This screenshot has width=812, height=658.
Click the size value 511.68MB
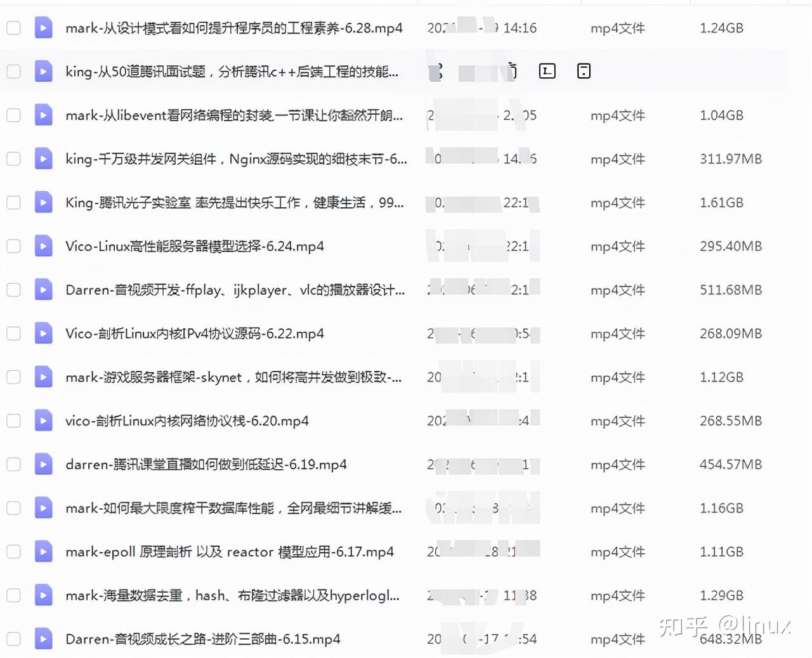click(x=731, y=290)
